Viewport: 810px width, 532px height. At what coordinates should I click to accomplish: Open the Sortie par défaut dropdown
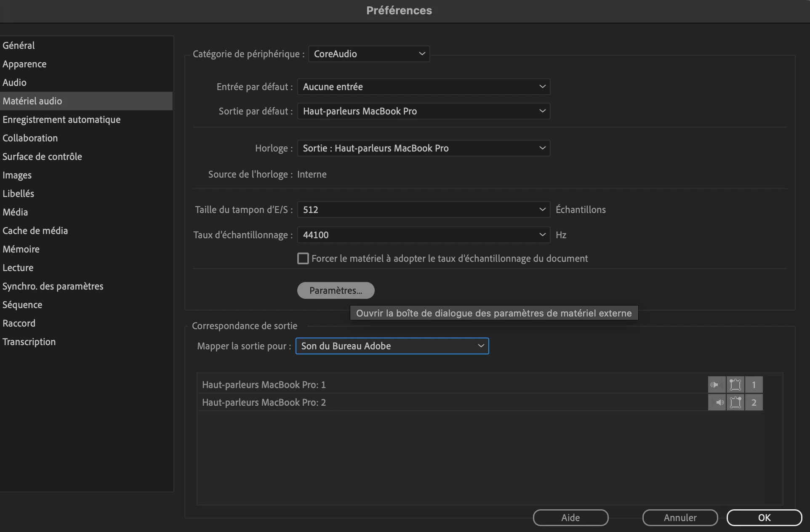point(424,111)
